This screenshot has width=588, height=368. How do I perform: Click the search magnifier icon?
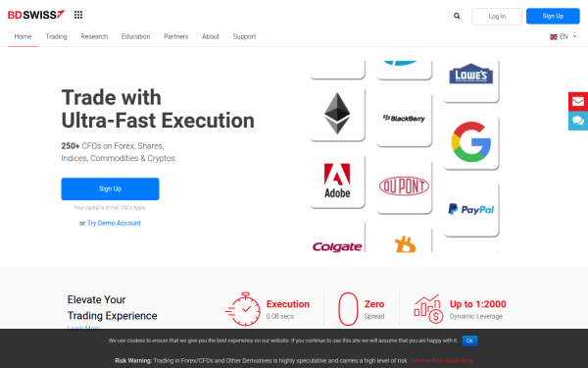point(457,16)
